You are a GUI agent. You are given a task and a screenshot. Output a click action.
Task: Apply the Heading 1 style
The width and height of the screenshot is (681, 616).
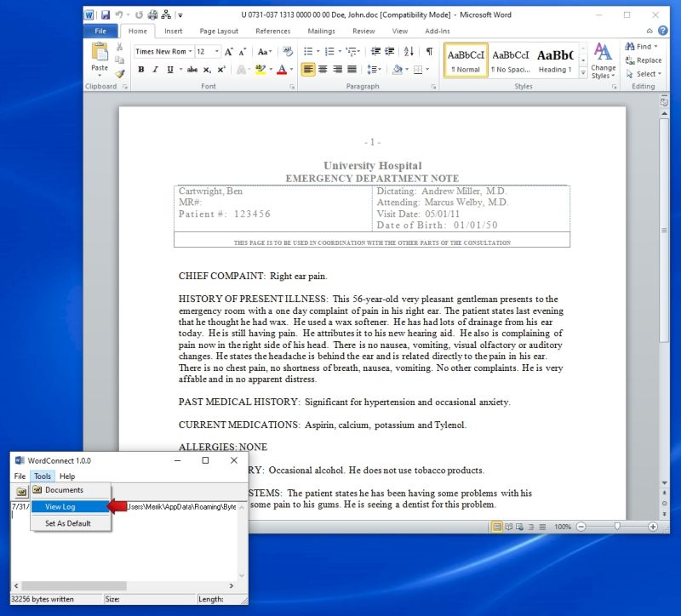point(555,60)
